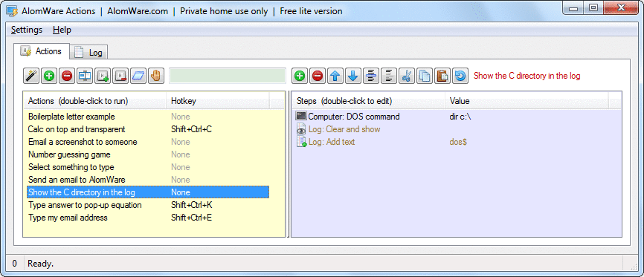Delete the action with red minus
Image resolution: width=644 pixels, height=277 pixels.
[x=67, y=76]
